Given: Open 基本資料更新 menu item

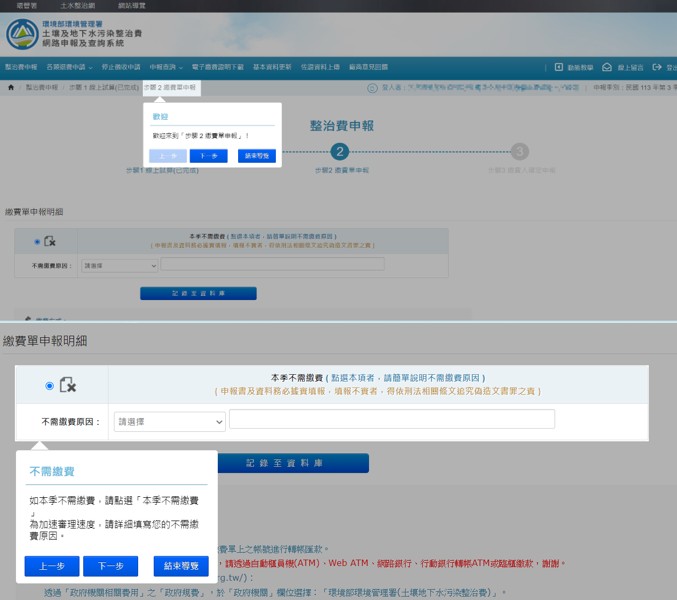Looking at the screenshot, I should click(272, 67).
